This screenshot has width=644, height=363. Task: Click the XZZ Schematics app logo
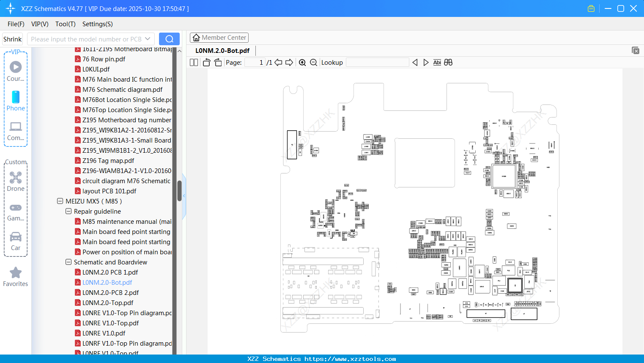[11, 8]
